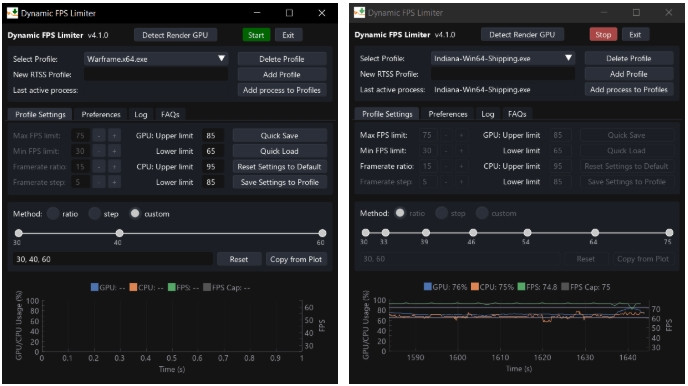Click the slider handle at 30 in left window
The image size is (688, 386).
tap(18, 233)
